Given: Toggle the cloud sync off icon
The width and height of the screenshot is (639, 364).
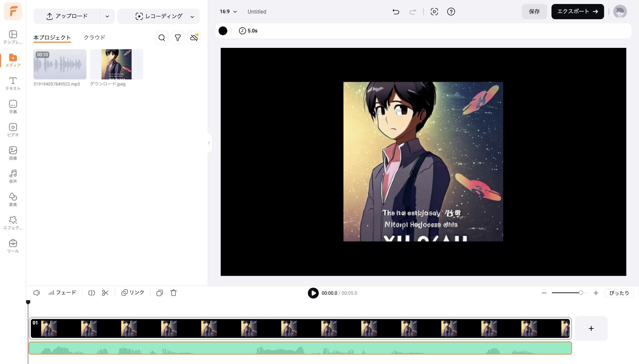Looking at the screenshot, I should (x=194, y=38).
